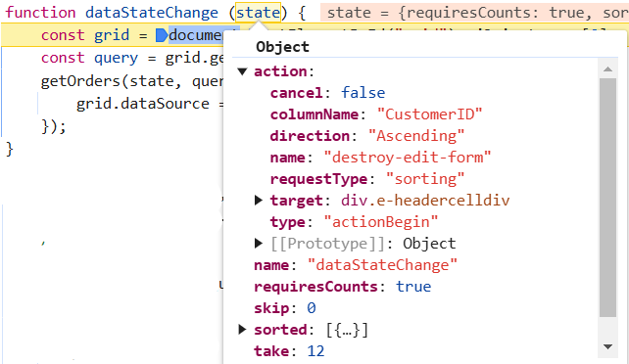Viewport: 629px width, 364px height.
Task: Click the grid.dataSource assignment line
Action: tap(150, 104)
